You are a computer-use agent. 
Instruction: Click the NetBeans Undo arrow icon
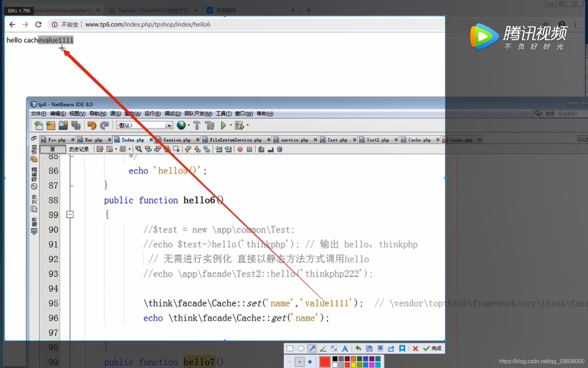click(x=92, y=125)
